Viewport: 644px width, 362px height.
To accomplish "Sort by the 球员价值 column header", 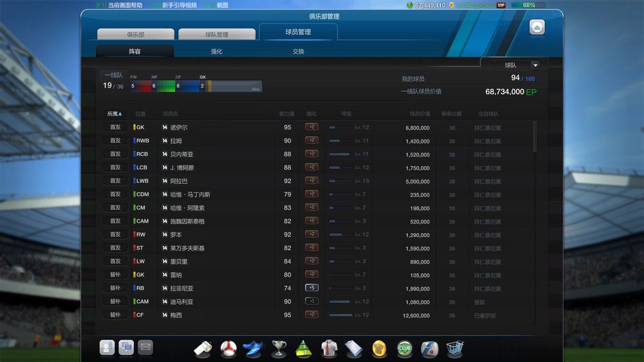I will coord(420,114).
